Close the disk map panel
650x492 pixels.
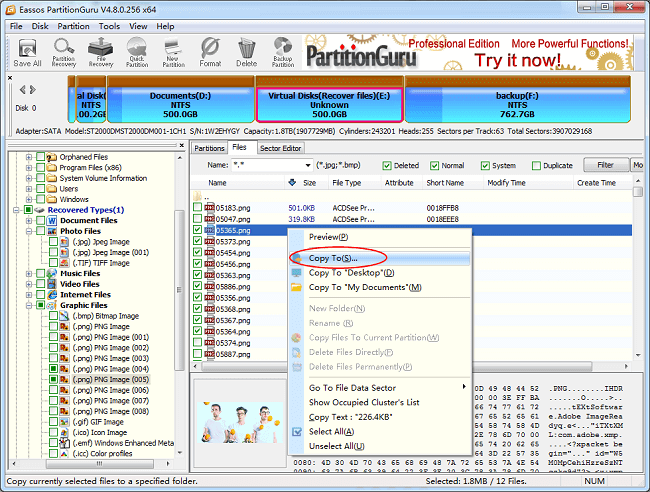pos(10,78)
